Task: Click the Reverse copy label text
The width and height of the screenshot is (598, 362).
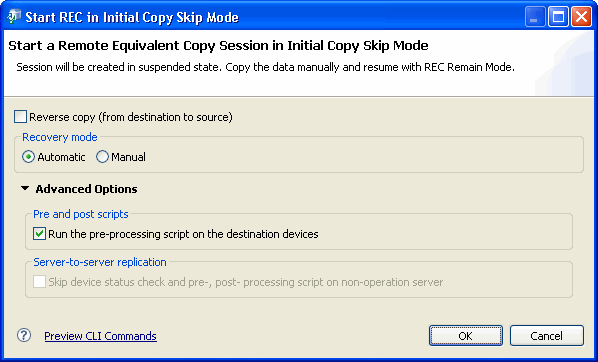Action: 131,117
